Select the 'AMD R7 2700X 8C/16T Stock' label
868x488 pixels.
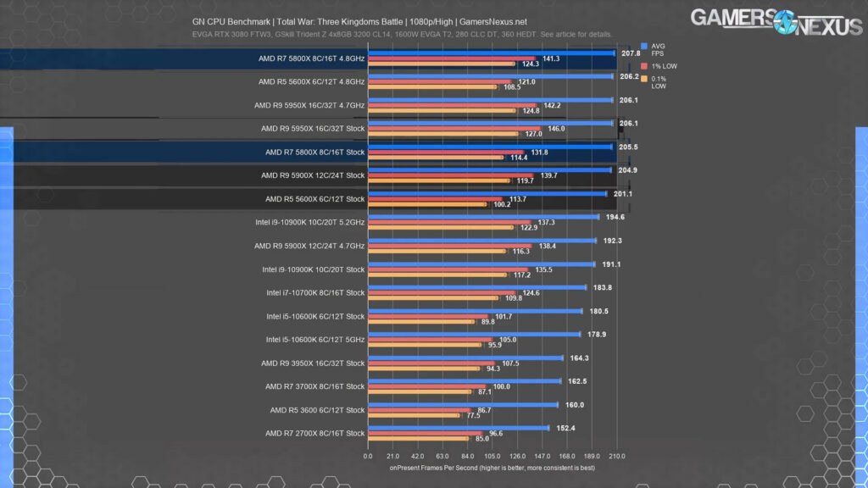tap(315, 434)
